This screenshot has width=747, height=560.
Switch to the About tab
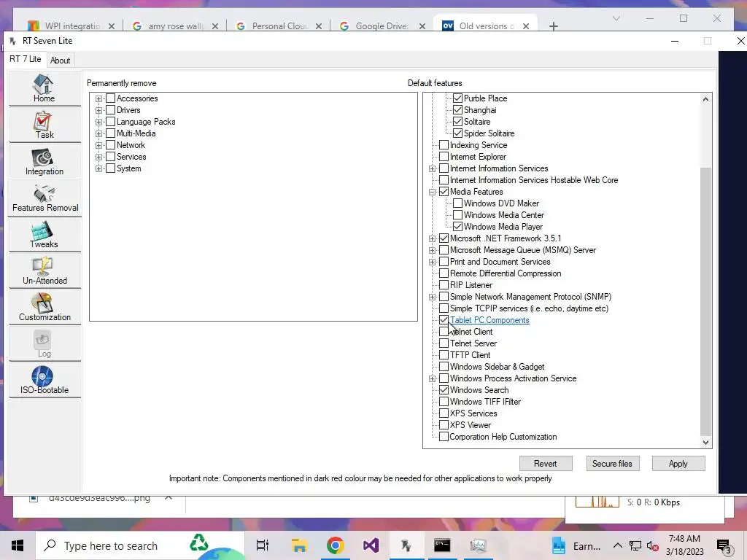pyautogui.click(x=60, y=61)
